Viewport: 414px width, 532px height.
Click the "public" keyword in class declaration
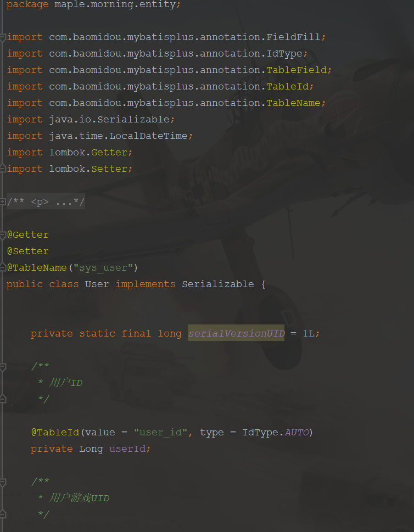point(25,284)
